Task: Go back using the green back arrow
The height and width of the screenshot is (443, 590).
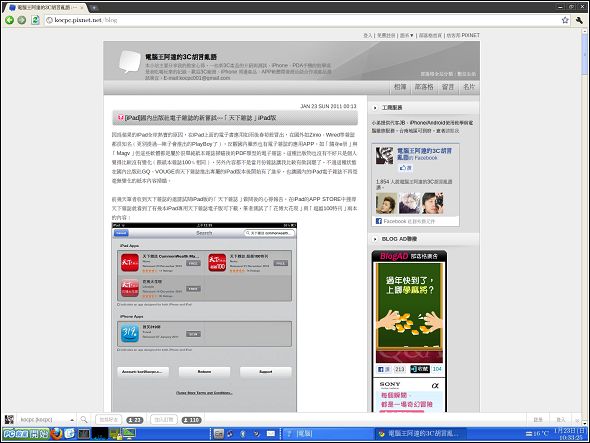Action: [x=9, y=20]
